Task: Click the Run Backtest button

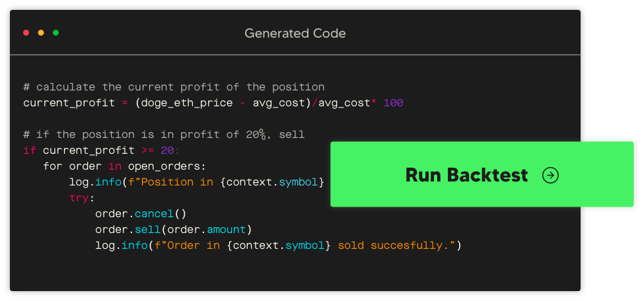Action: click(466, 175)
